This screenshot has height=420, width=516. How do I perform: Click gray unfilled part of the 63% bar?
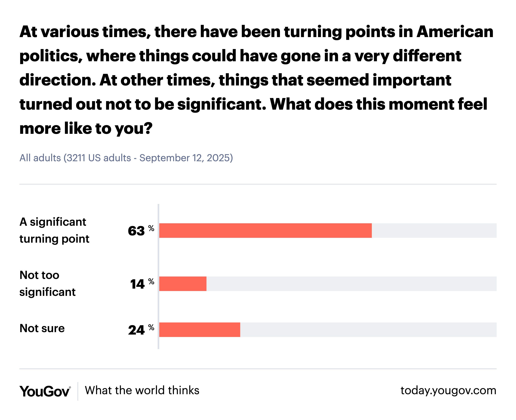pos(434,231)
